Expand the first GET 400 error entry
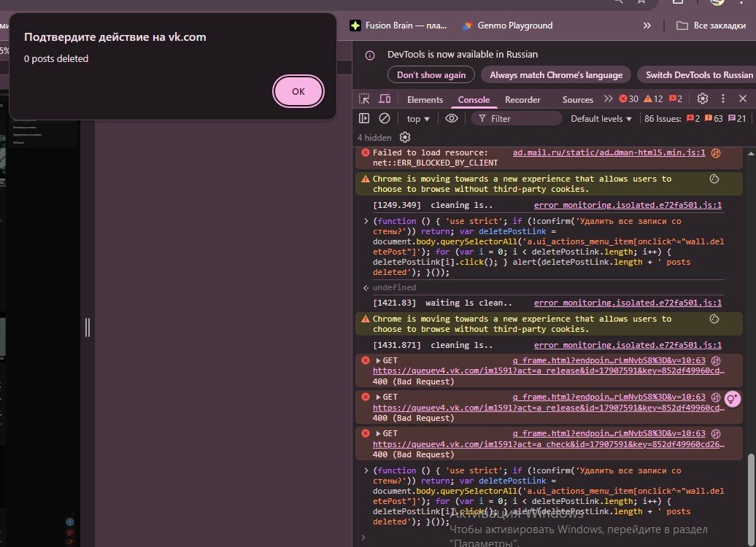This screenshot has width=756, height=547. (379, 360)
